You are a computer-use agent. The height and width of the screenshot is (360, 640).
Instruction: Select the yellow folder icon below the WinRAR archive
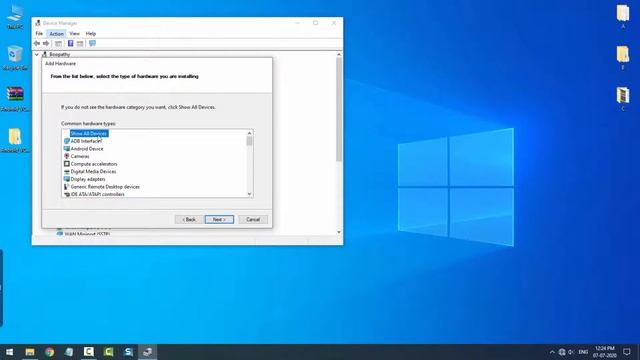tap(15, 140)
